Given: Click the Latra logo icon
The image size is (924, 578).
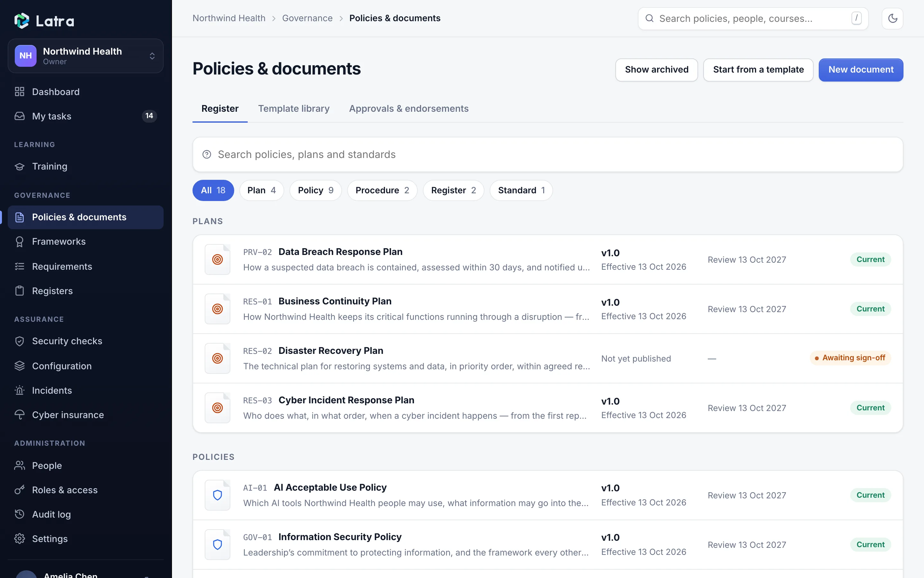Looking at the screenshot, I should [x=22, y=21].
